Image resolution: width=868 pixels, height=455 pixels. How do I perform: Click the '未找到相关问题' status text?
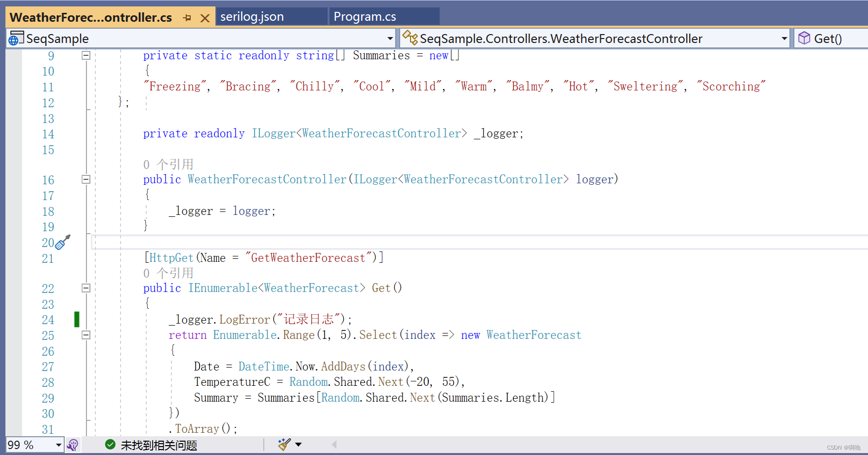159,446
